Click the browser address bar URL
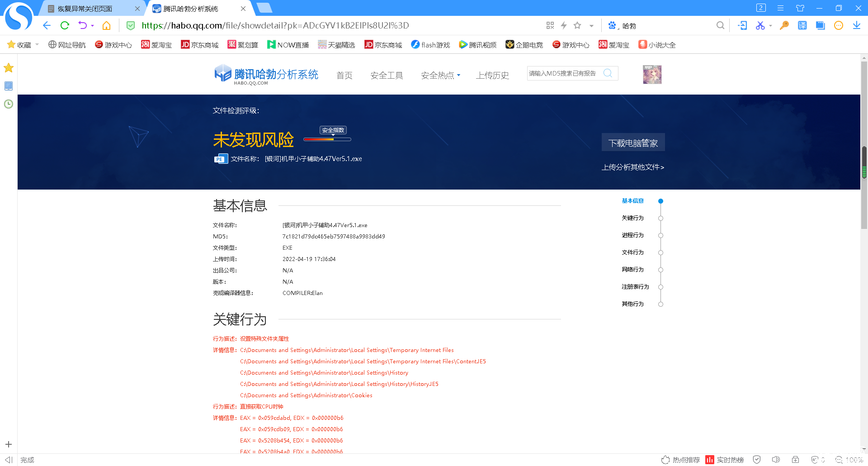 275,26
